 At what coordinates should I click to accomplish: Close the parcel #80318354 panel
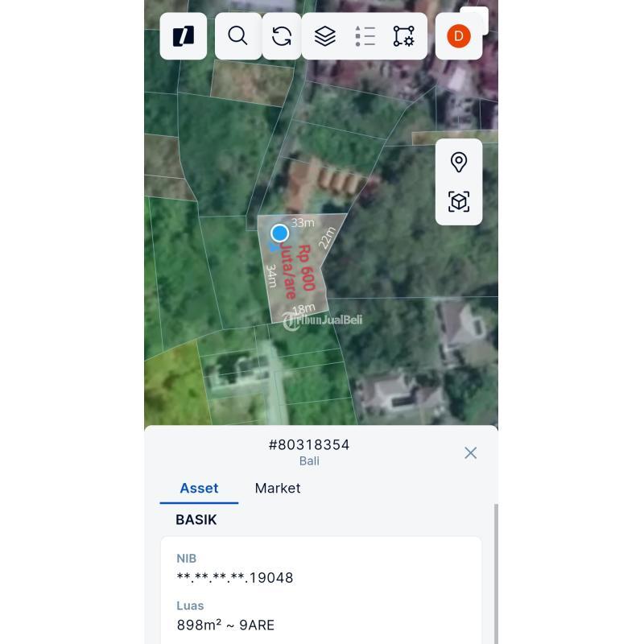click(x=471, y=452)
